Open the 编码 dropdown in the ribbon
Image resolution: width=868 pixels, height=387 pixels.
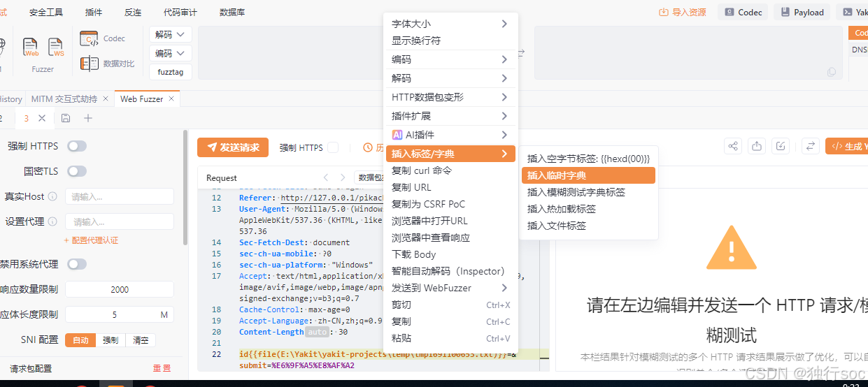tap(171, 53)
